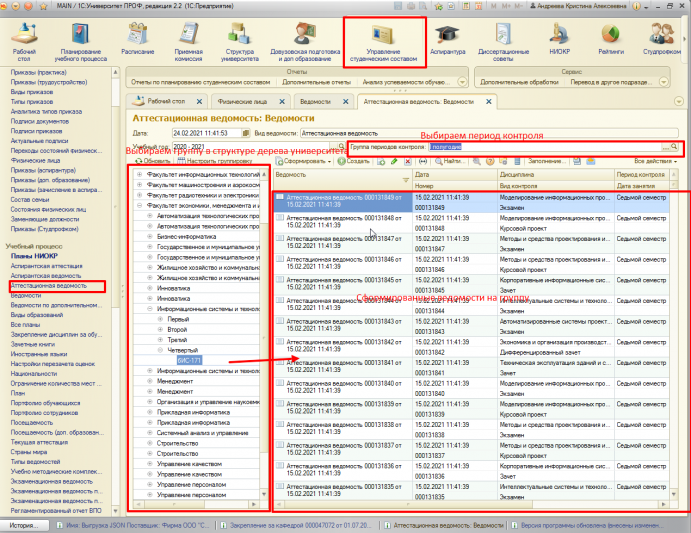Open the Сформировать dropdown

tap(303, 161)
